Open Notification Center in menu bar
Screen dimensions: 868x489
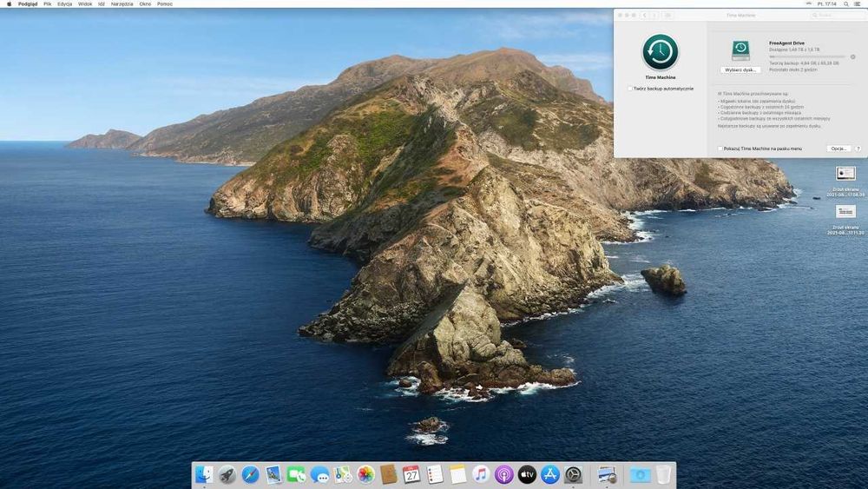pos(858,3)
